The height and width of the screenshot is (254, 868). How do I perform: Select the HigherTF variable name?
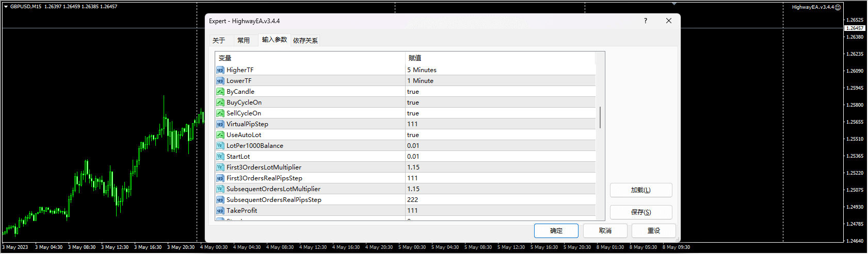[x=240, y=70]
